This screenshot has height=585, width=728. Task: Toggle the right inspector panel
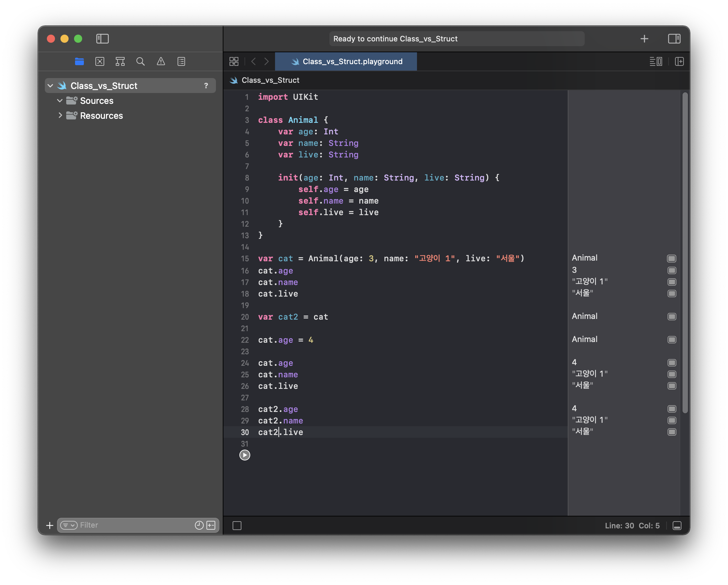tap(674, 39)
